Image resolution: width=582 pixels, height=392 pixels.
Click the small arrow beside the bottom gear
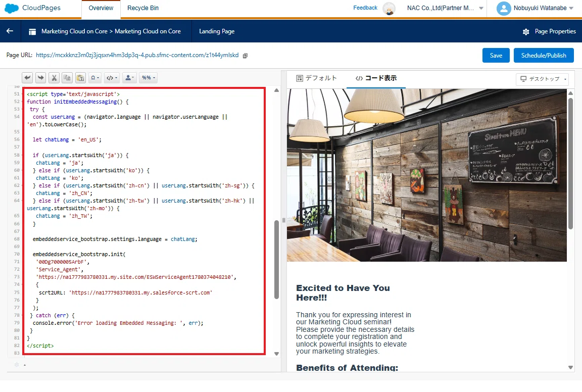pos(25,365)
